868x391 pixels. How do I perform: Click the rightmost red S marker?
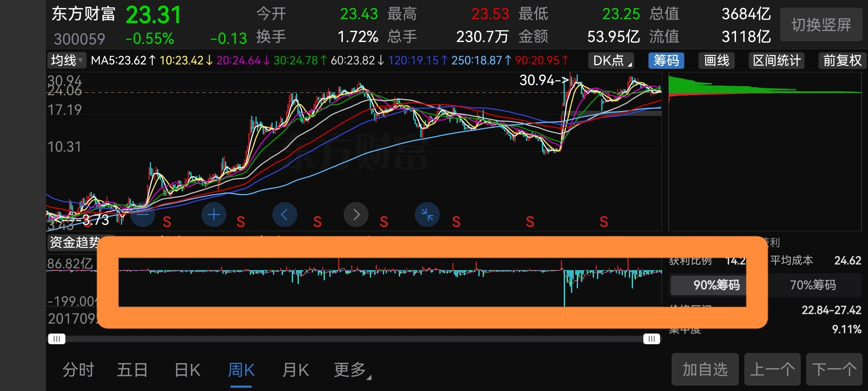(x=604, y=222)
